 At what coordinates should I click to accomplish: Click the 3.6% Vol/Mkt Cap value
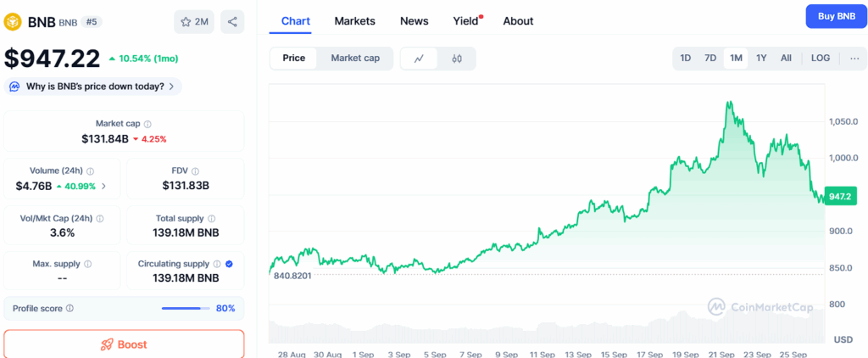62,232
